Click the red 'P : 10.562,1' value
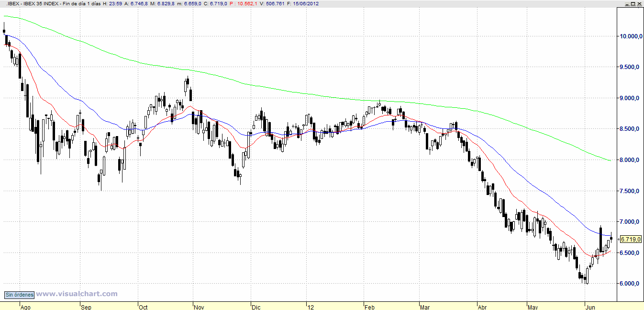The width and height of the screenshot is (644, 310). point(244,3)
